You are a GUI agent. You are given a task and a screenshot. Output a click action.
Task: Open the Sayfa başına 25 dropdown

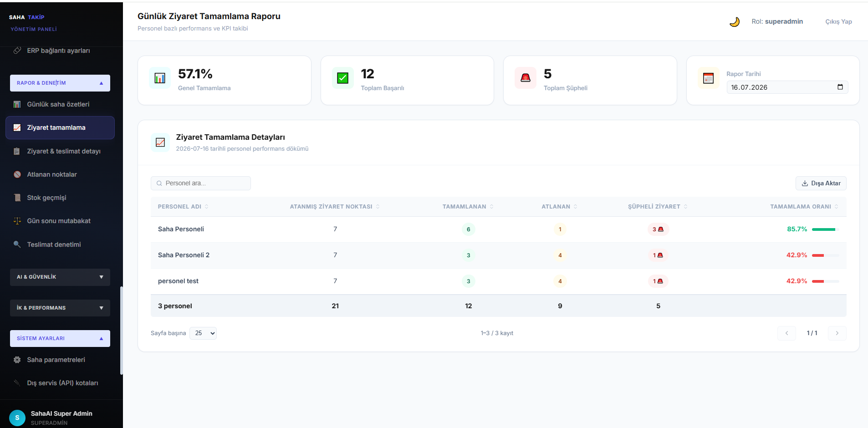(x=203, y=333)
